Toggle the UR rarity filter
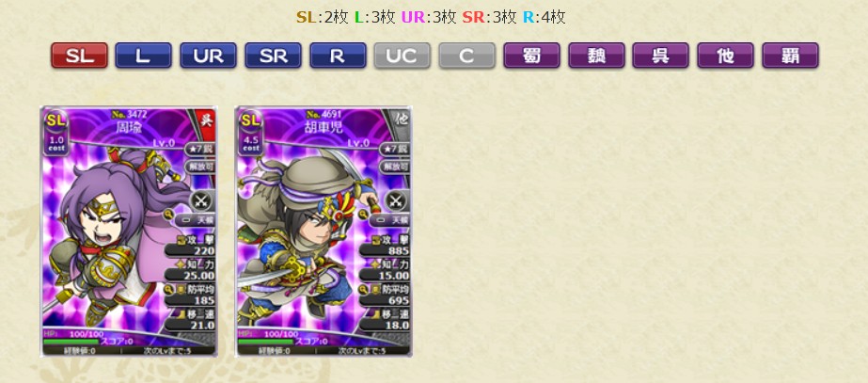868x383 pixels. (208, 56)
